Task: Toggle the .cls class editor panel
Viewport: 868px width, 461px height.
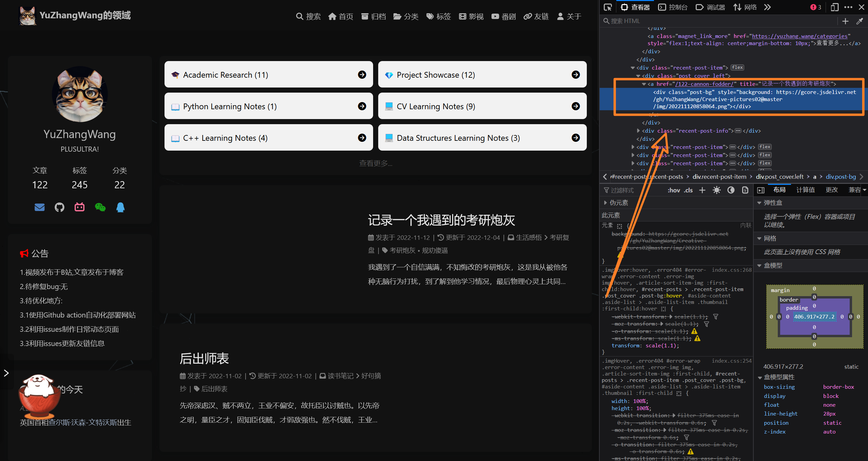Action: click(x=688, y=190)
